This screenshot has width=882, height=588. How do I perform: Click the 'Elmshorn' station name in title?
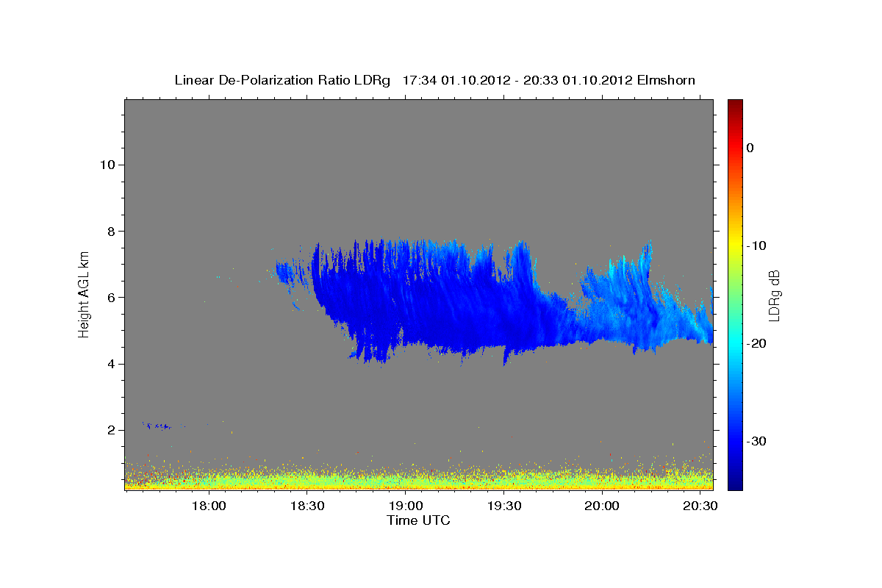pos(665,80)
